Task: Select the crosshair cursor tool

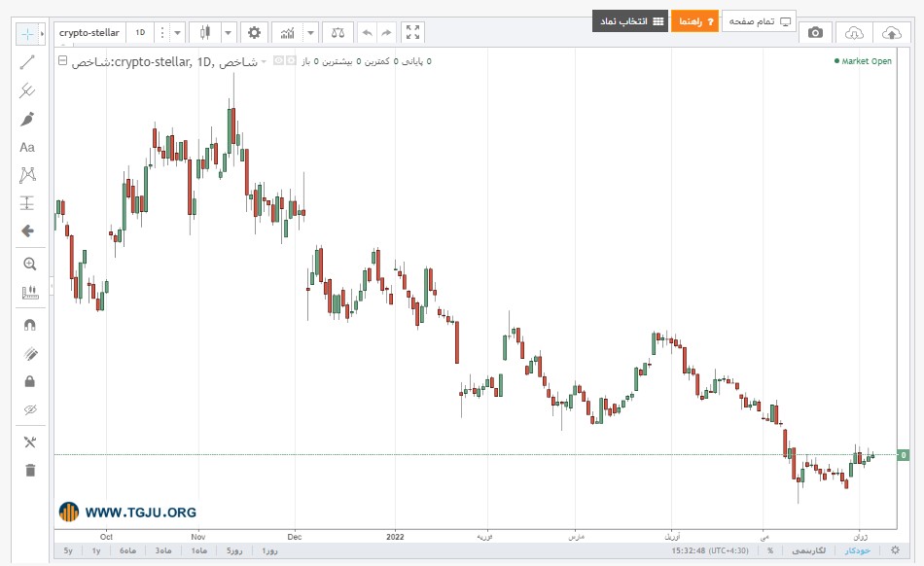Action: click(x=27, y=34)
